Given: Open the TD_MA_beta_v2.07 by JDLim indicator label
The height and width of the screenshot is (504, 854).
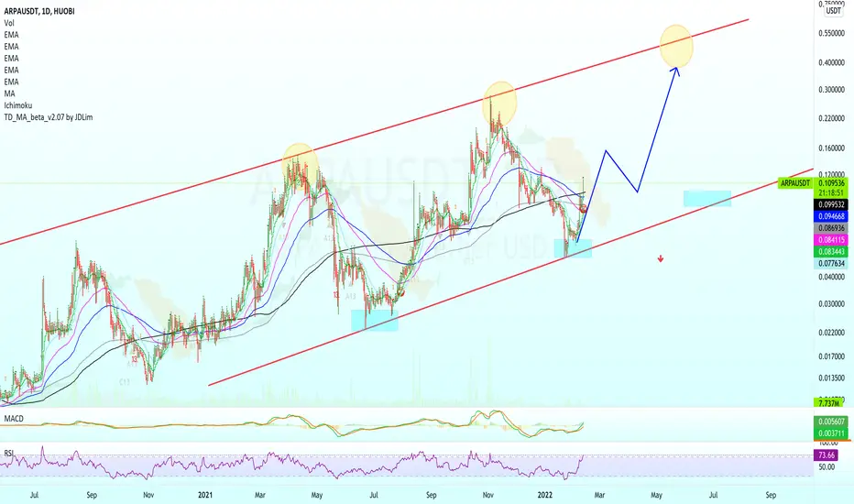Looking at the screenshot, I should point(49,117).
